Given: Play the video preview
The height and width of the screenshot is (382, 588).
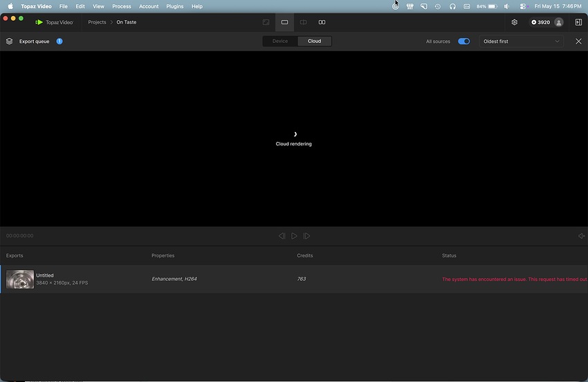Looking at the screenshot, I should point(295,236).
